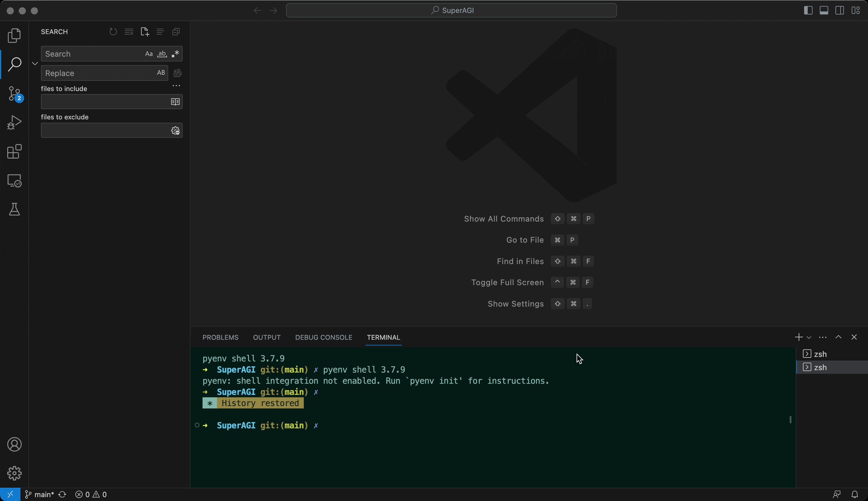This screenshot has width=868, height=501.
Task: Collapse the replace field with the chevron
Action: tap(34, 63)
